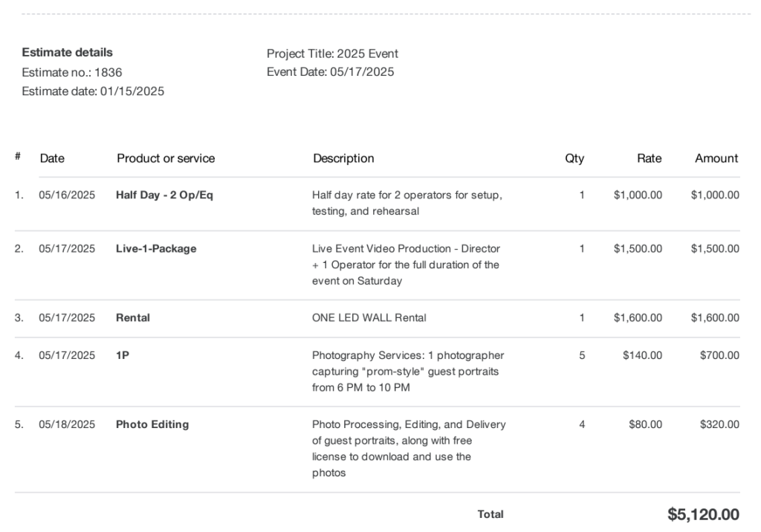Click the $1,600.00 rate for Rental
This screenshot has height=532, width=761.
click(x=638, y=317)
